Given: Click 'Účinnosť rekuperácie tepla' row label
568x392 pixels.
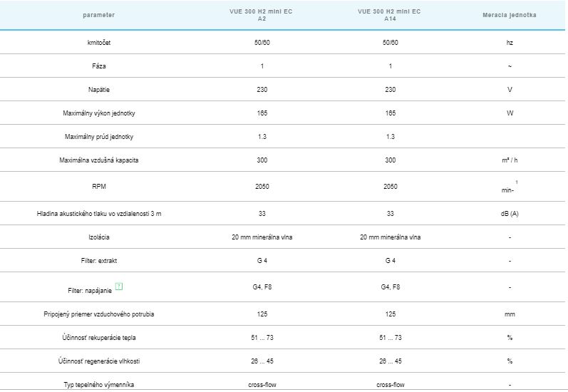Looking at the screenshot, I should coord(98,338).
